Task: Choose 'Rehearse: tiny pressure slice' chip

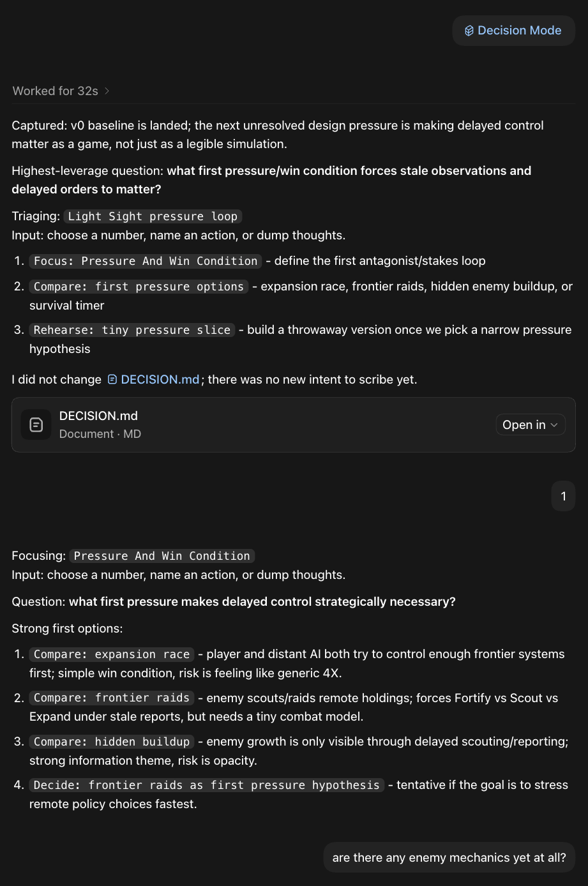Action: click(x=132, y=330)
